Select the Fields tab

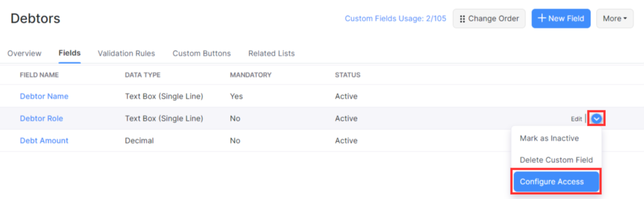pyautogui.click(x=69, y=53)
